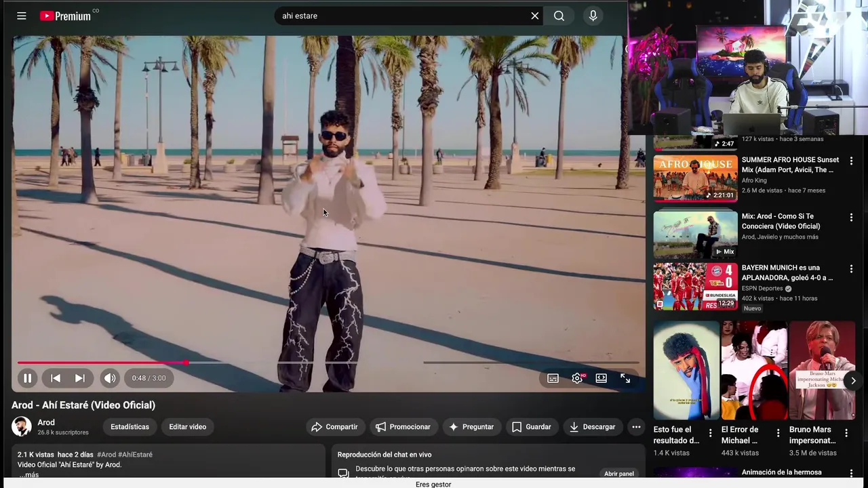Open options for 'Animación de la hermosa' video
The width and height of the screenshot is (868, 488).
[851, 473]
